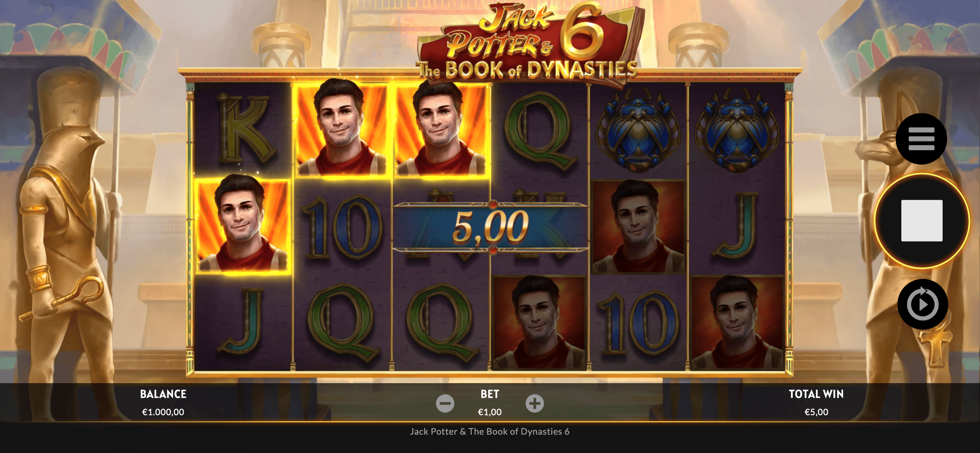Stop the spin with the square button
The width and height of the screenshot is (980, 453).
pyautogui.click(x=921, y=221)
